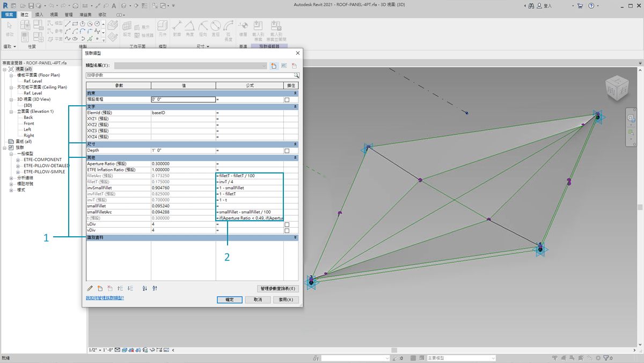Open the family types help link
Viewport: 644px width, 363px height.
pyautogui.click(x=105, y=297)
